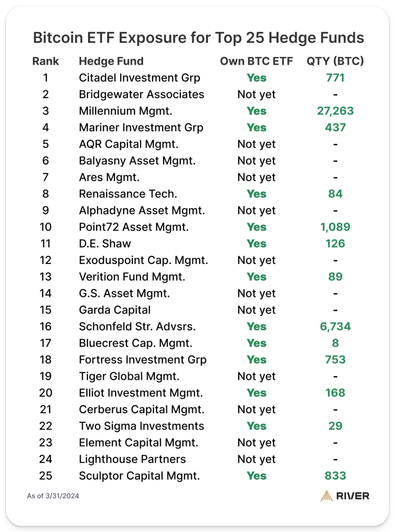Click Millennium Mgmt. quantity 27,263
This screenshot has width=395, height=532.
pyautogui.click(x=335, y=111)
